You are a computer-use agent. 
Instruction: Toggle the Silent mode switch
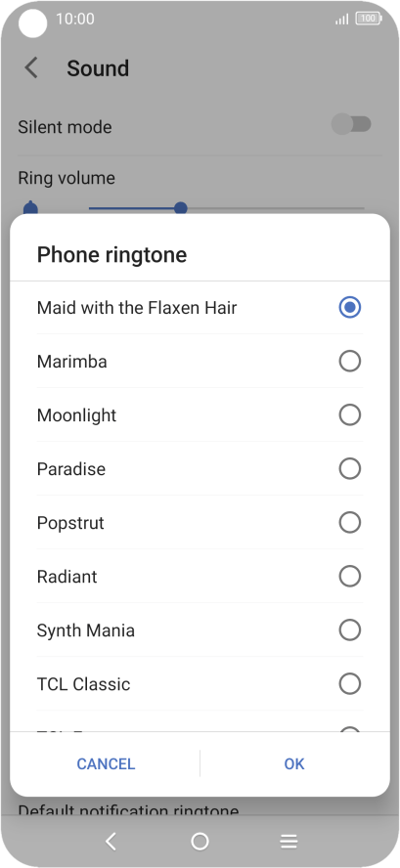point(351,124)
